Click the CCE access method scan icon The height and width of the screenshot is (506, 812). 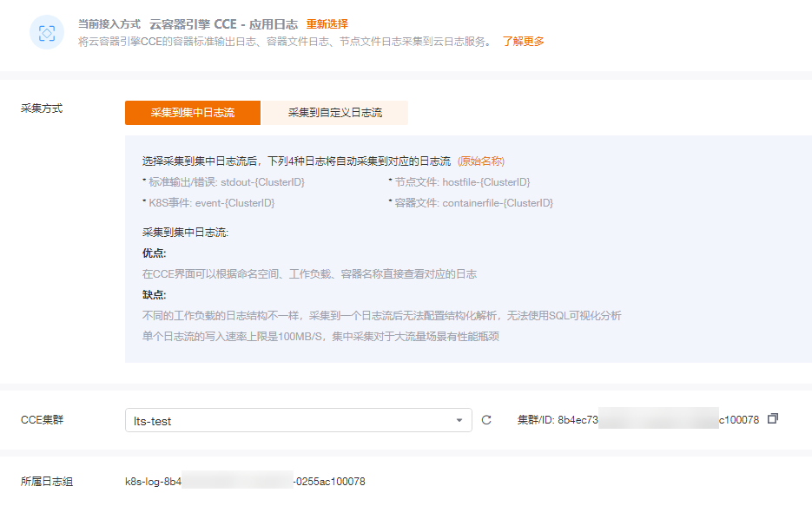[x=47, y=33]
